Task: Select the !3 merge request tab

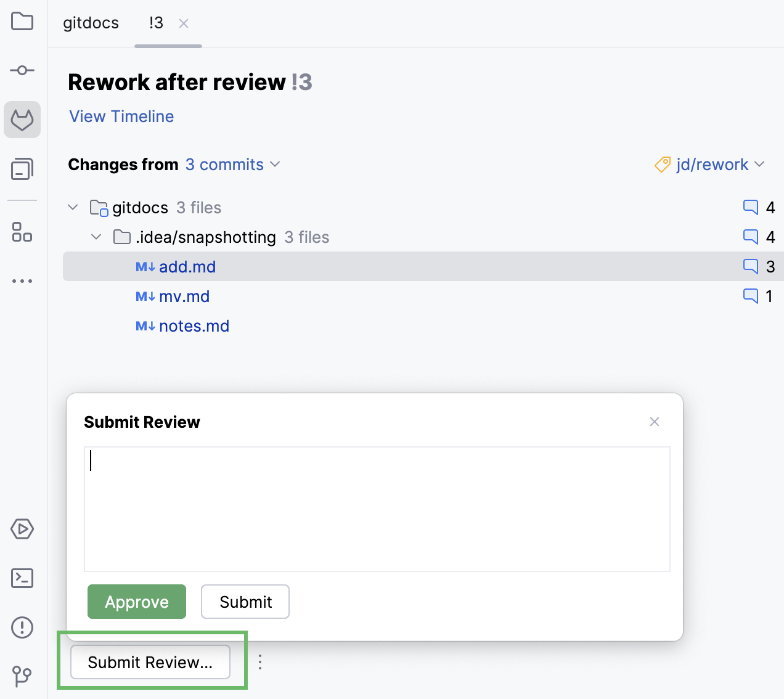Action: pos(155,23)
